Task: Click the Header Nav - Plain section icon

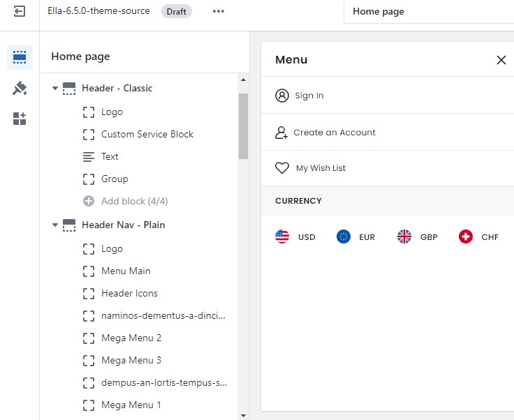Action: [x=69, y=225]
